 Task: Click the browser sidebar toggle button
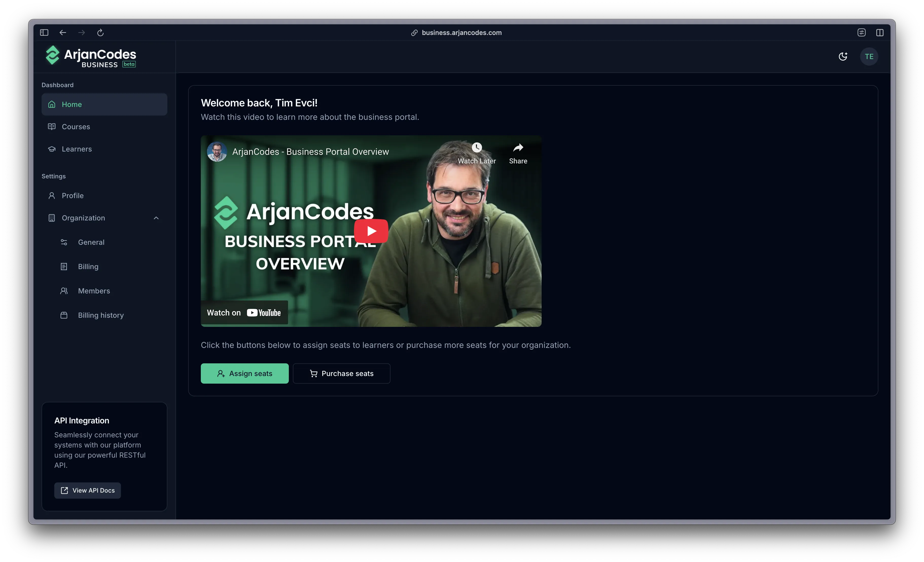pos(44,33)
